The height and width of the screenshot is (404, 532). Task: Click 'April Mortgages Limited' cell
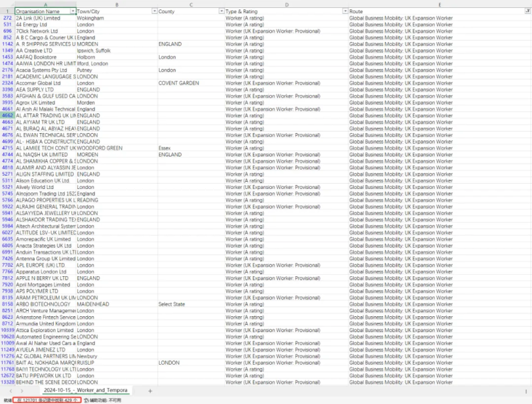click(x=45, y=284)
